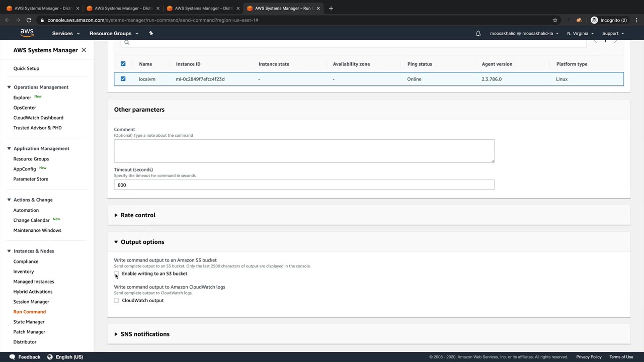The height and width of the screenshot is (362, 644).
Task: Bookmark this page with the star icon
Action: click(x=555, y=20)
